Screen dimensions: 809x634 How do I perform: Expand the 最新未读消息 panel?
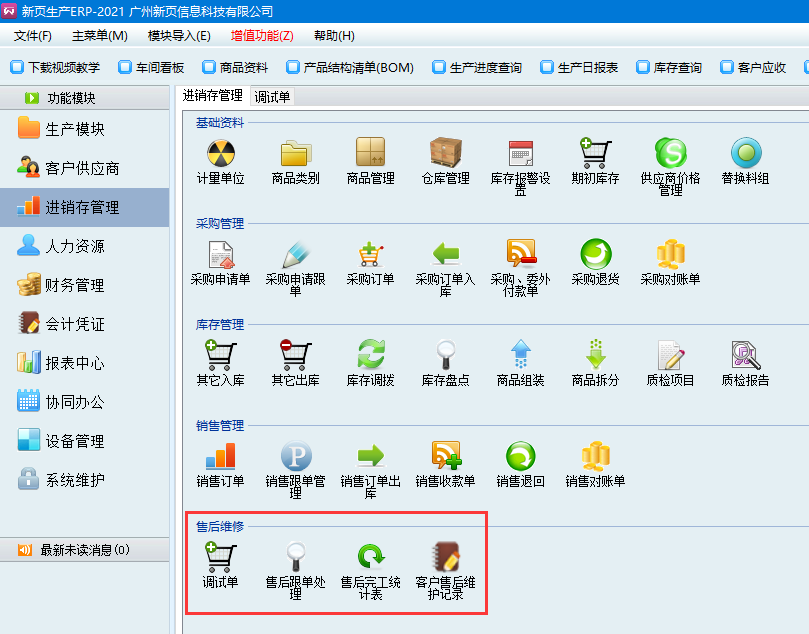(84, 550)
